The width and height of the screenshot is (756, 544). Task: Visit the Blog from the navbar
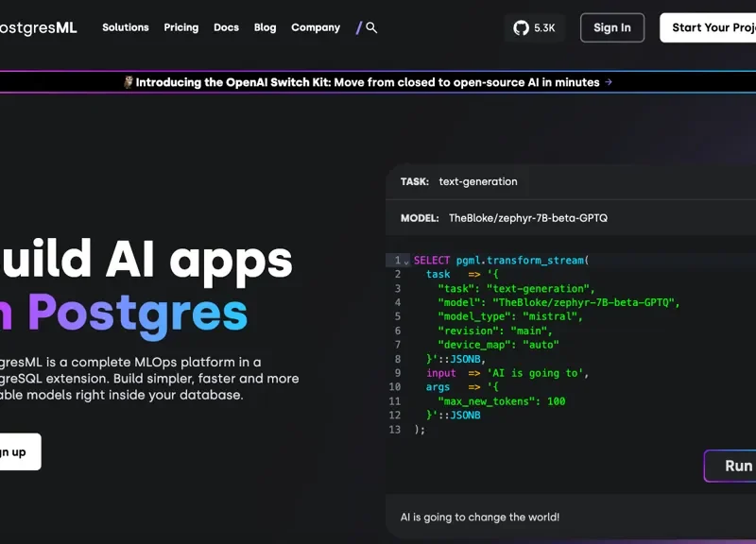266,27
